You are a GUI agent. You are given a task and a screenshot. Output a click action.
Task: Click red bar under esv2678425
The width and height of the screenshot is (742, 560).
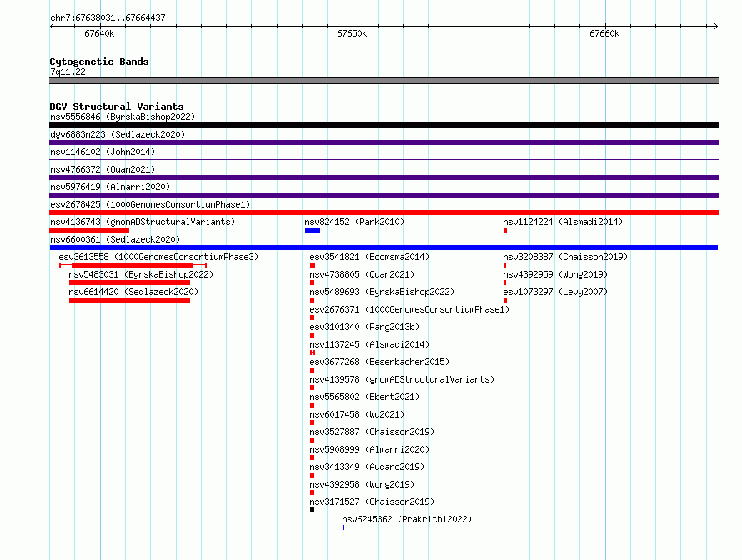(384, 212)
